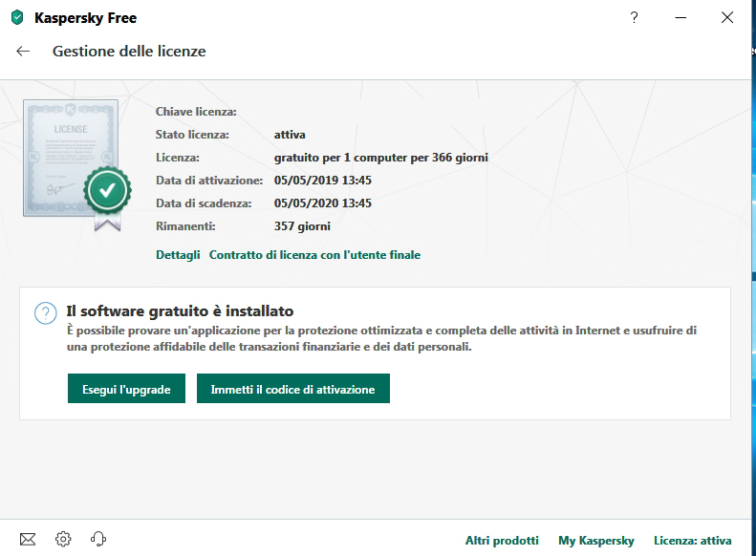Image resolution: width=756 pixels, height=556 pixels.
Task: Click the license certificate image
Action: 77,164
